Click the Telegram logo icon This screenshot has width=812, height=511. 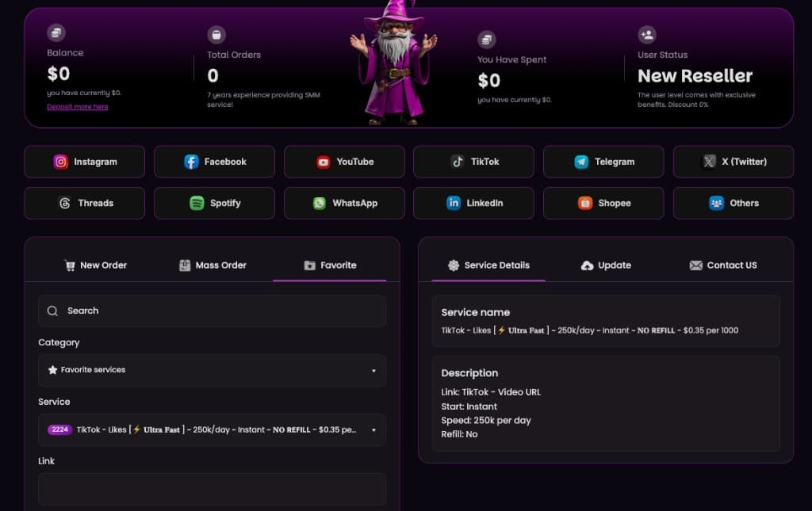pos(581,162)
